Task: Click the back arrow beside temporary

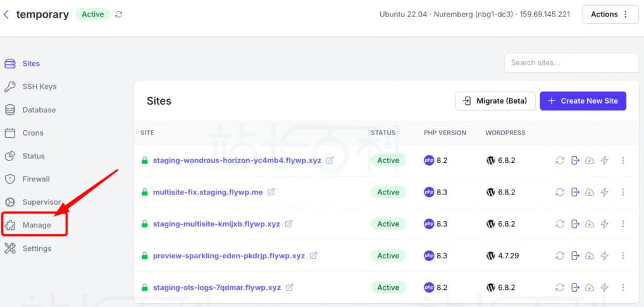Action: [6, 15]
